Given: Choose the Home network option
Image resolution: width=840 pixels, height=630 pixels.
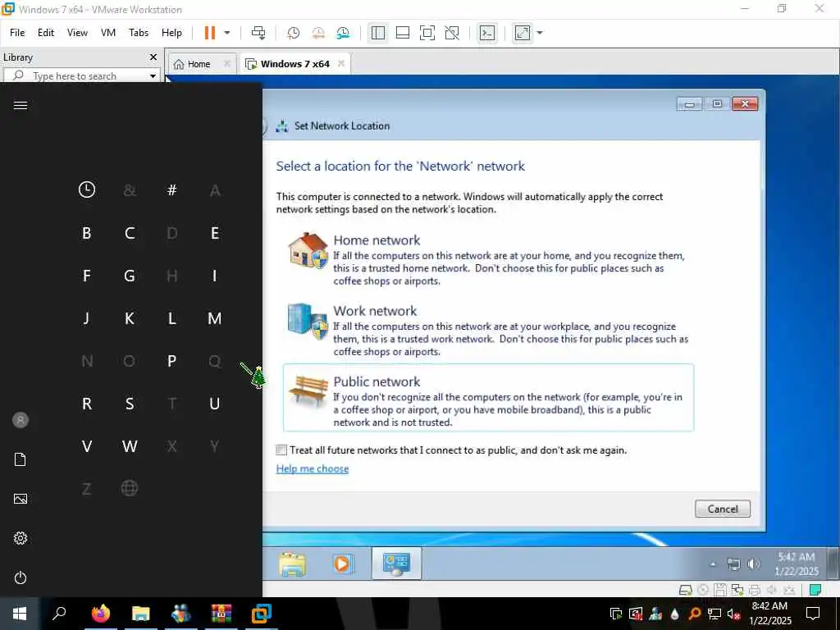Looking at the screenshot, I should (x=488, y=259).
